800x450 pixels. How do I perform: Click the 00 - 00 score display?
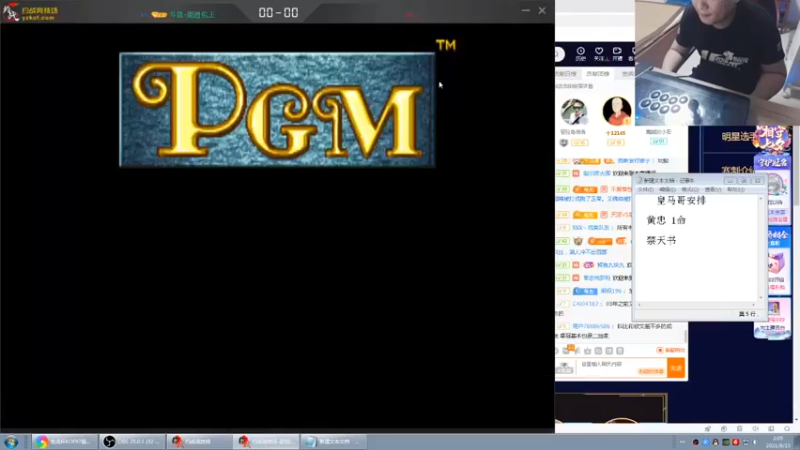click(x=279, y=13)
